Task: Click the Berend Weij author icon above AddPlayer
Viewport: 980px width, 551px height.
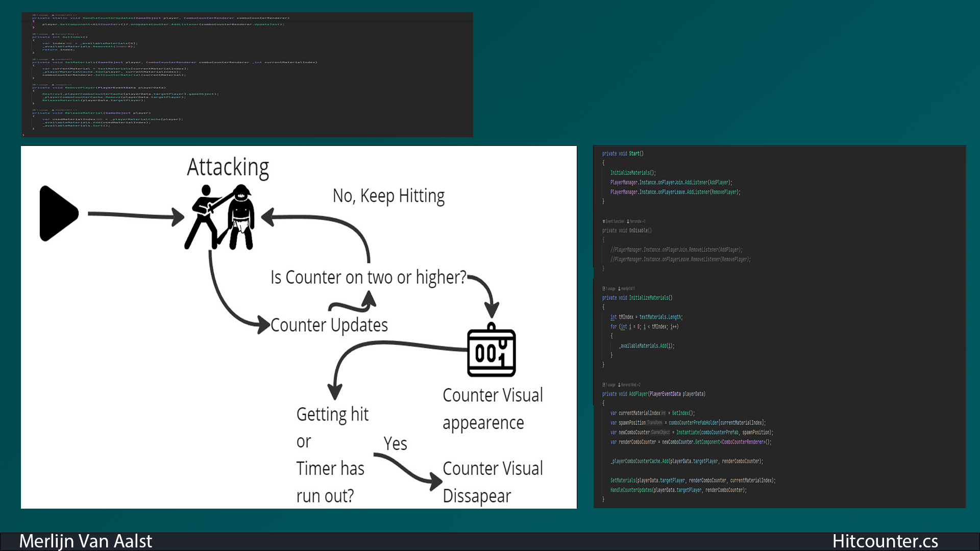Action: pyautogui.click(x=619, y=385)
